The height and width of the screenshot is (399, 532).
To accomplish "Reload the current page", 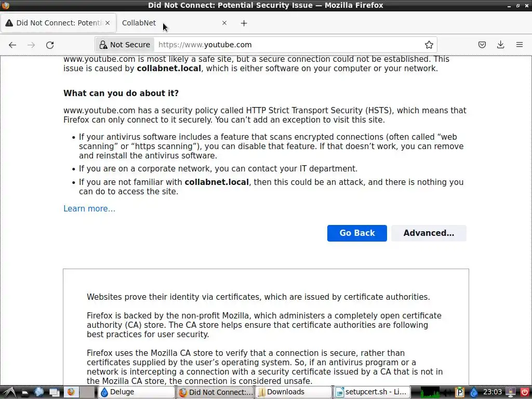I will (x=50, y=45).
